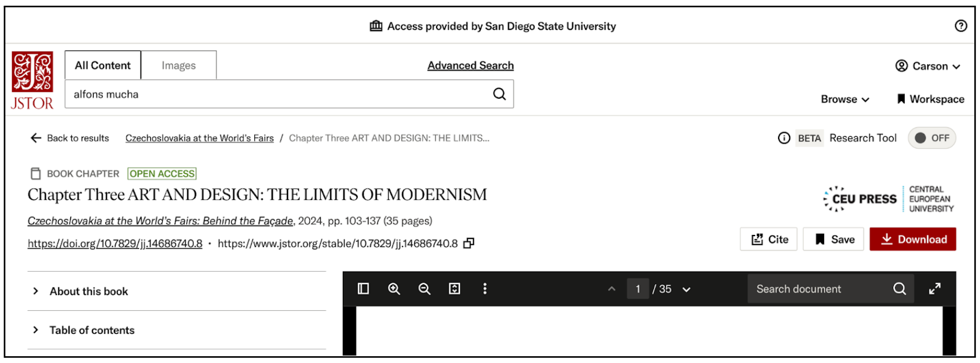Viewport: 980px width, 363px height.
Task: Select the All Content tab
Action: point(102,65)
